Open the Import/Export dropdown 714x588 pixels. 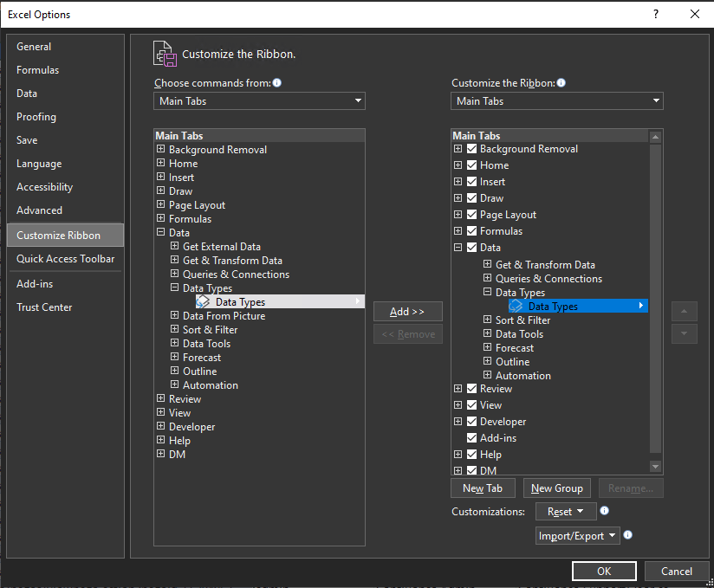(577, 536)
